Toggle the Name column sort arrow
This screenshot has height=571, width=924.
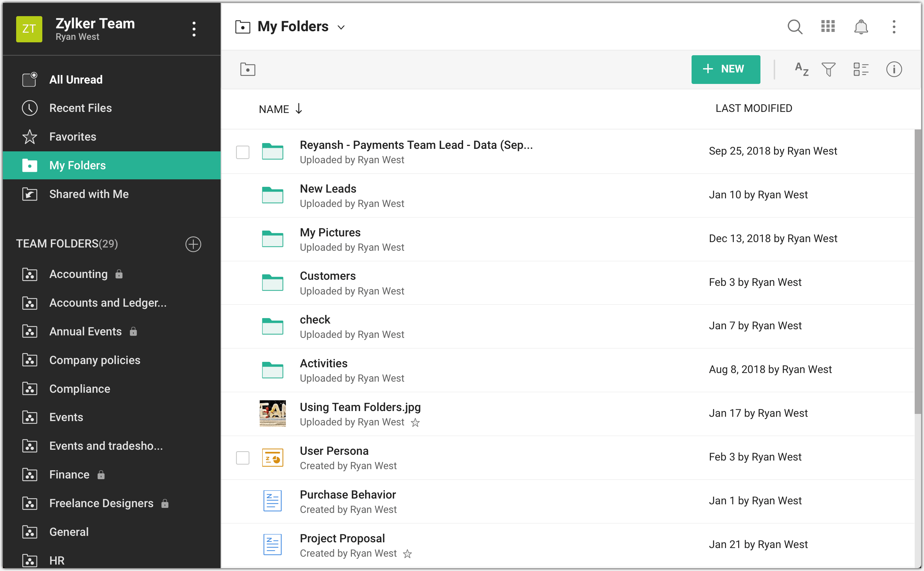pyautogui.click(x=299, y=109)
